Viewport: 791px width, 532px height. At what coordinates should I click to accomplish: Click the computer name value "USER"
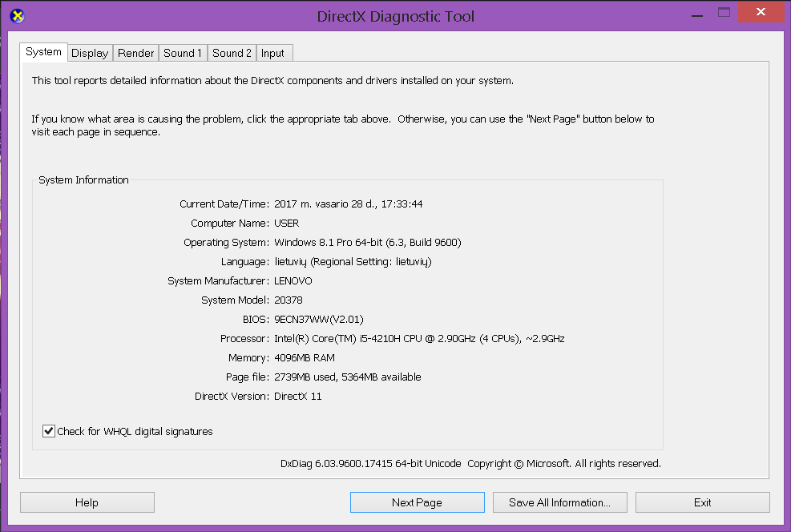[287, 223]
